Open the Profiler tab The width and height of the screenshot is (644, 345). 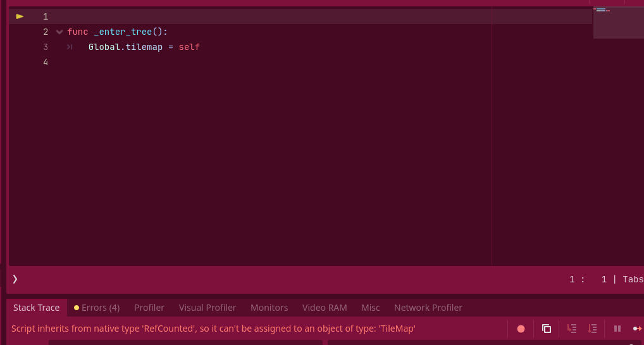pos(149,308)
